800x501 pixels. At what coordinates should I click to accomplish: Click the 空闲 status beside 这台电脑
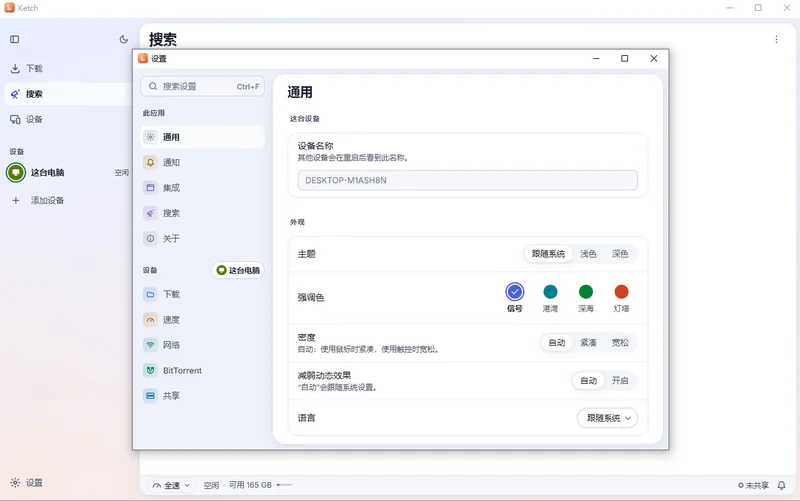coord(121,173)
